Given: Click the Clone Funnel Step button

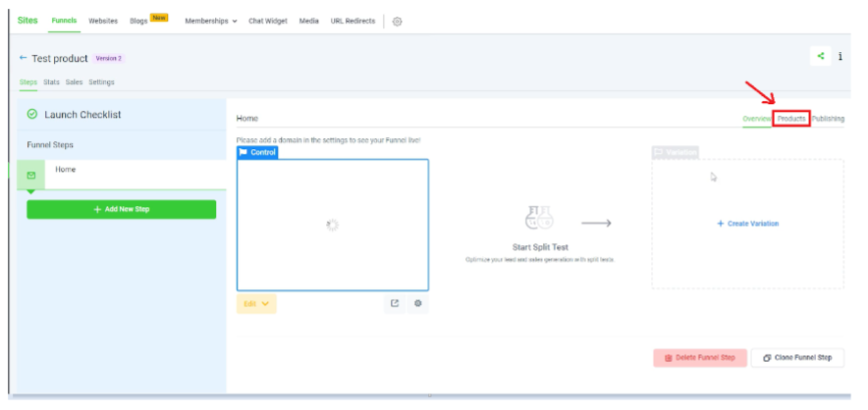Looking at the screenshot, I should [x=797, y=357].
